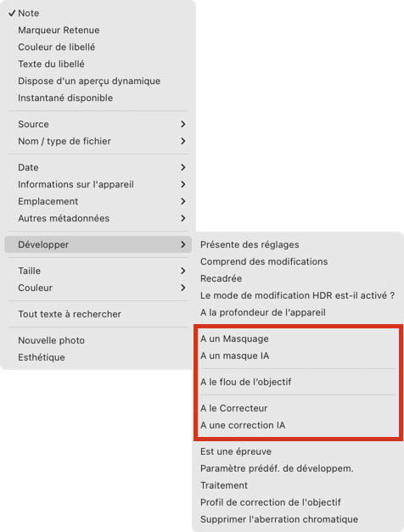Select the checked Note menu item
This screenshot has height=532, width=404.
click(98, 14)
